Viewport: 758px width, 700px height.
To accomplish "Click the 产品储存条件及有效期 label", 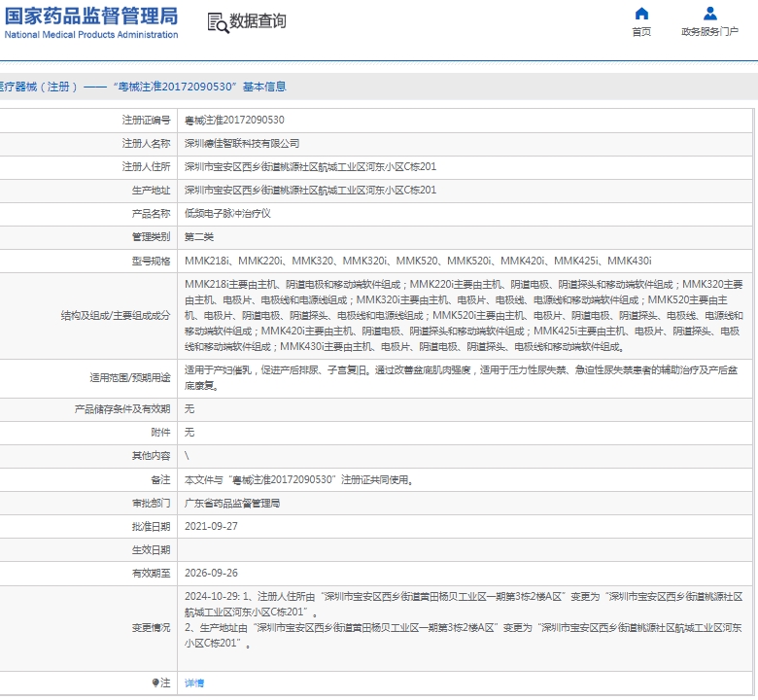I will point(122,408).
